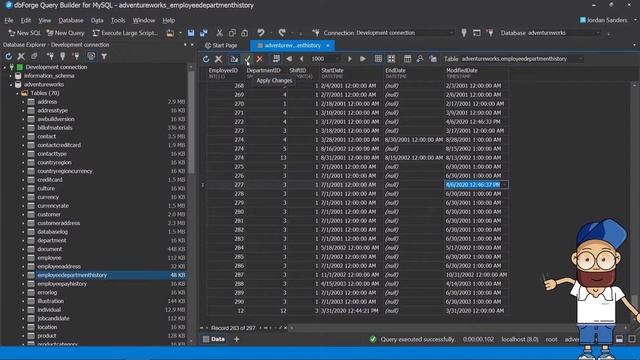Open the file-open dropdown arrow in main toolbar

pyautogui.click(x=180, y=33)
